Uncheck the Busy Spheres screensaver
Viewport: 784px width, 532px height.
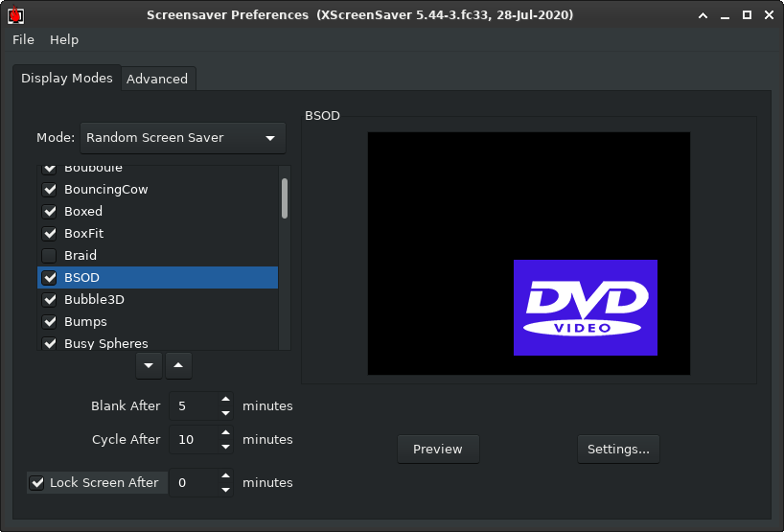49,343
